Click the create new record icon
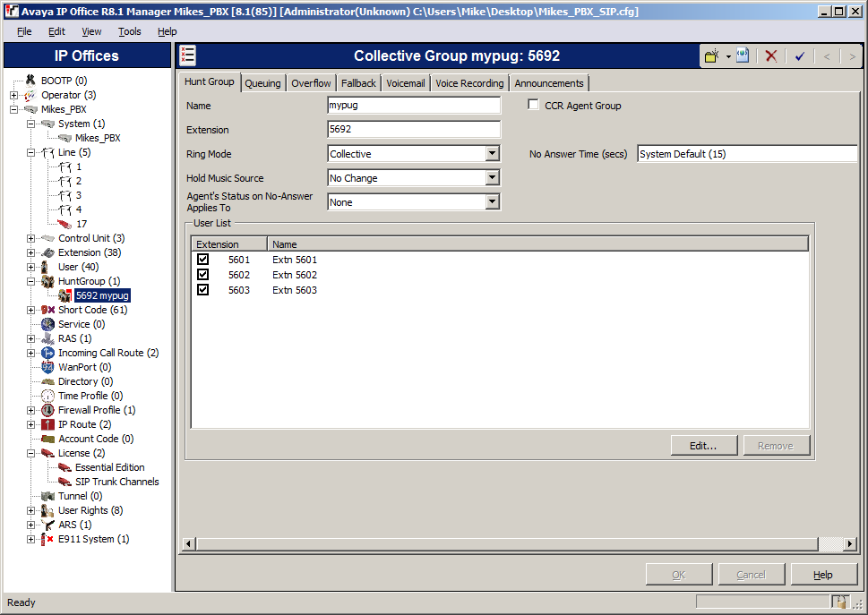Viewport: 868px width, 615px height. 712,56
